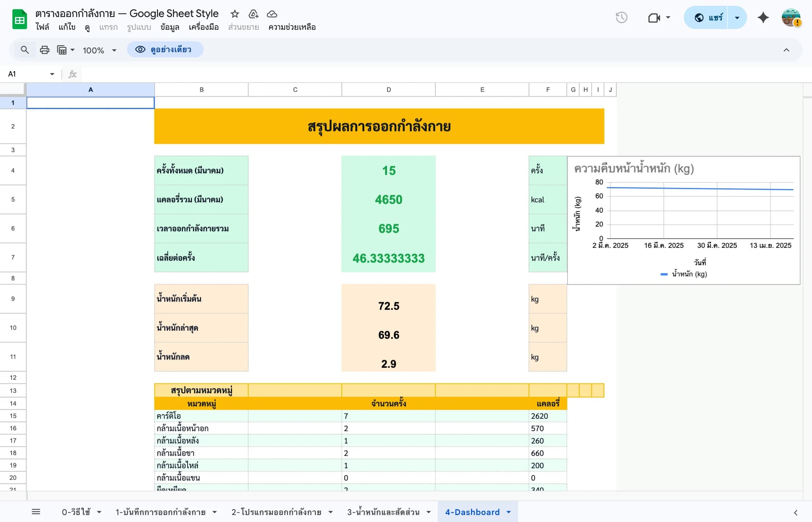The image size is (812, 522).
Task: Open the share options dropdown arrow
Action: click(x=737, y=17)
